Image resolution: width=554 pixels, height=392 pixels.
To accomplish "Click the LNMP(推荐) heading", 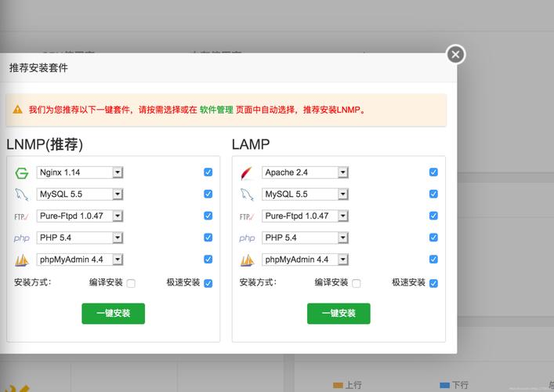I will pos(45,144).
